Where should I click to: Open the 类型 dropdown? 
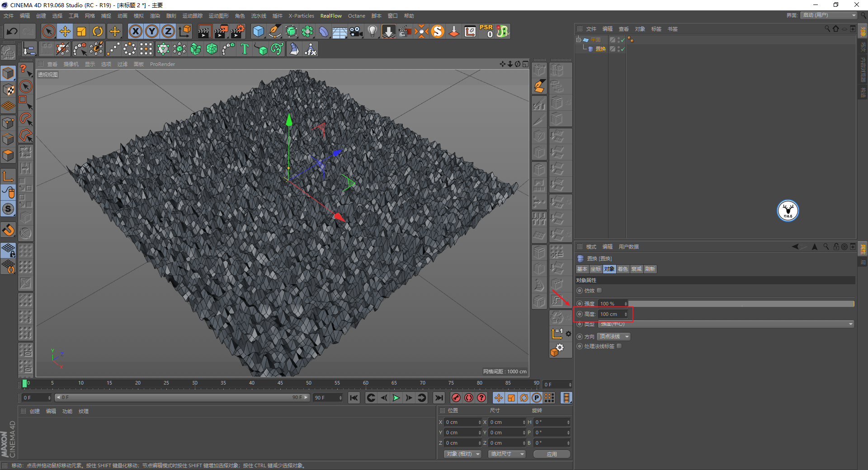tap(726, 324)
